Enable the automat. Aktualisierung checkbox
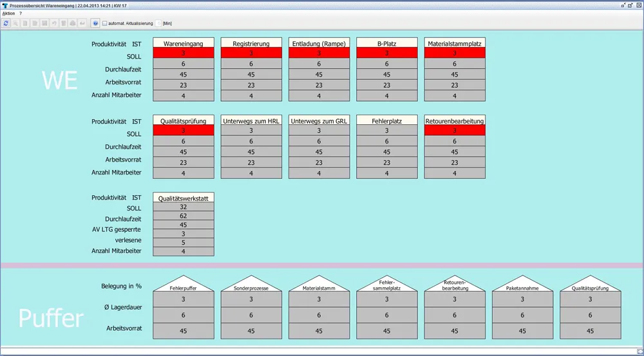Image resolution: width=644 pixels, height=356 pixels. 105,23
